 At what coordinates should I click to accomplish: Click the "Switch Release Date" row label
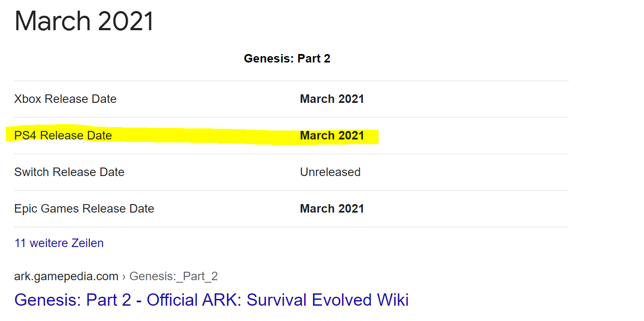69,172
